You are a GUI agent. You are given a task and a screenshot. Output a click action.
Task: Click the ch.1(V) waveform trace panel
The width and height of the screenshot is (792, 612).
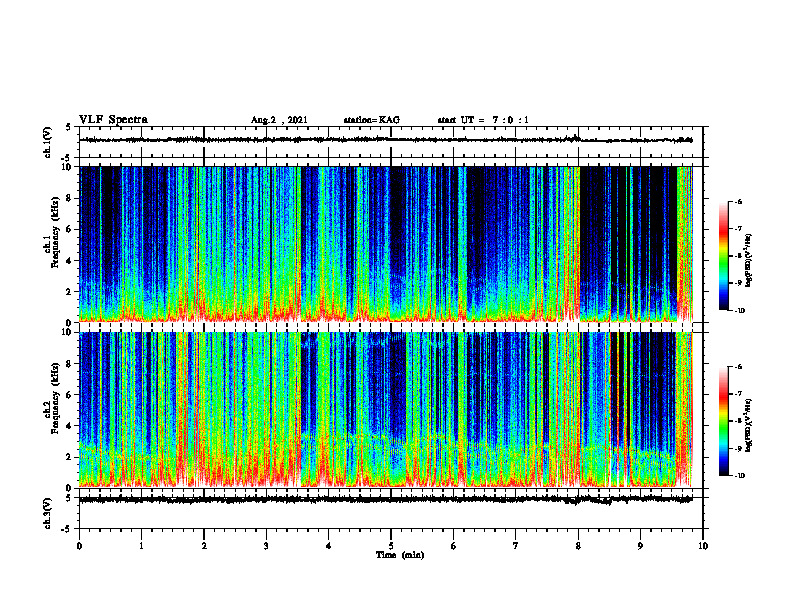click(391, 142)
